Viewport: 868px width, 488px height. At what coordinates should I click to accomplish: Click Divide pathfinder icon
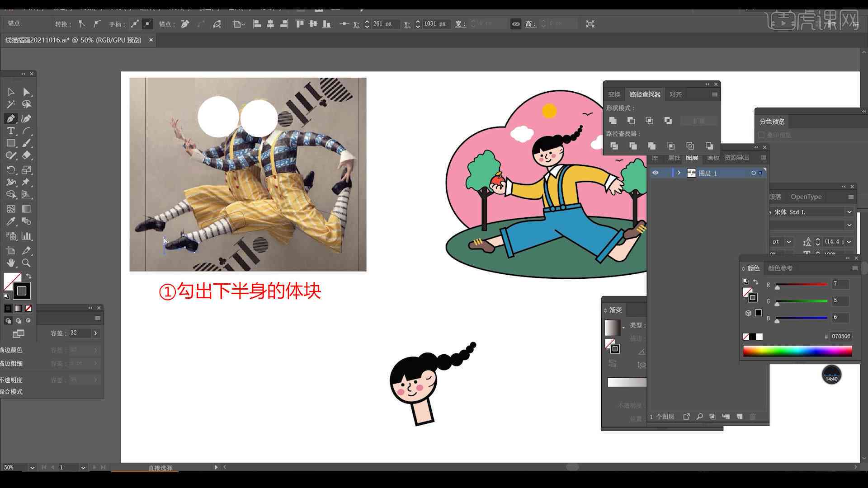pos(614,146)
